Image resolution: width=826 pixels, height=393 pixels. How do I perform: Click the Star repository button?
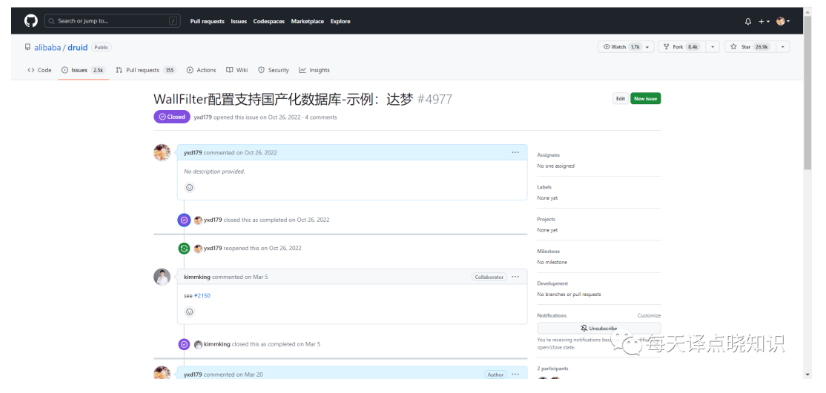click(749, 47)
